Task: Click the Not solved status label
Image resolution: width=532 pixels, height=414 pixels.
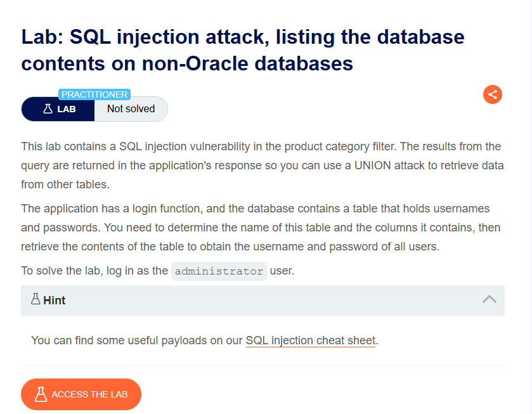Action: click(131, 108)
